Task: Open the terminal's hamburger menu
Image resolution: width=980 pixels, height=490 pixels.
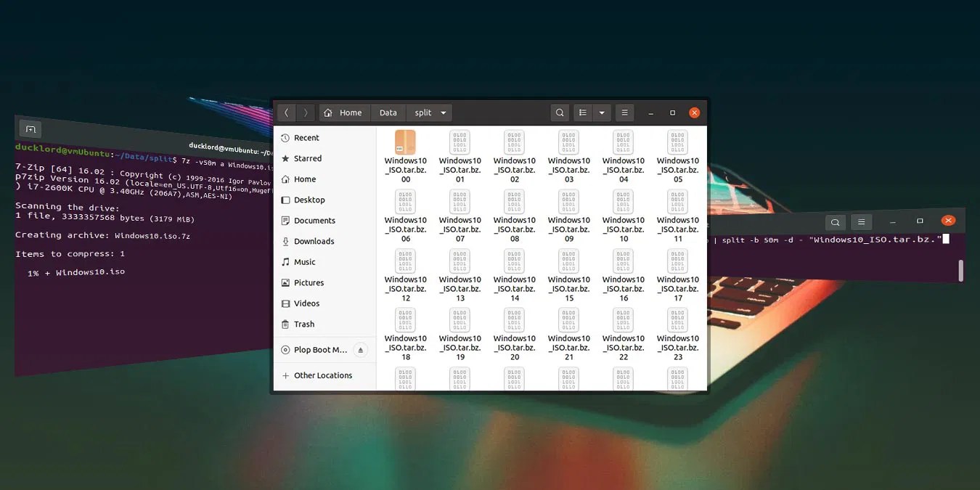Action: coord(861,221)
